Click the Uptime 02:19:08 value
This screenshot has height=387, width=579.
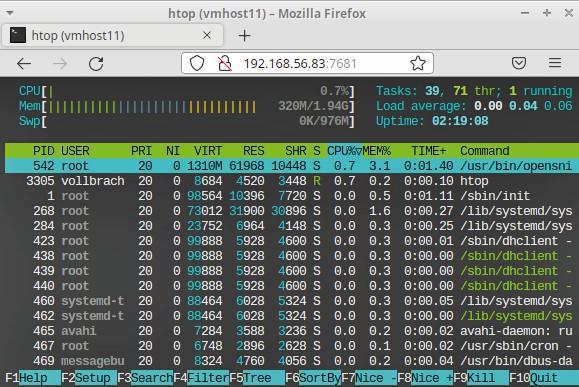(460, 121)
